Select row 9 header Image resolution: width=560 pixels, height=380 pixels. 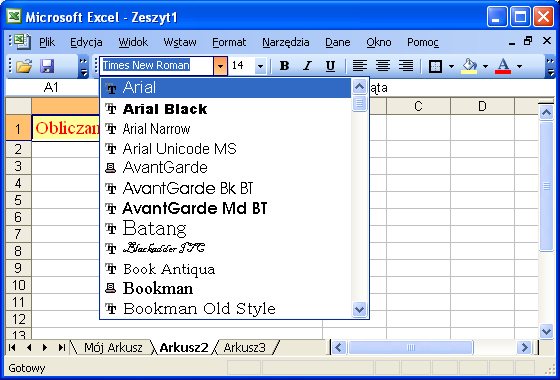click(19, 268)
